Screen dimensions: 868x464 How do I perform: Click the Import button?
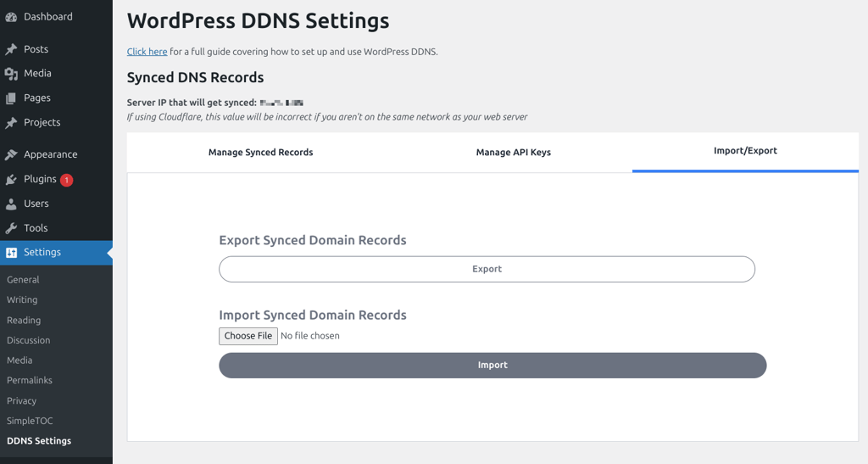point(492,366)
